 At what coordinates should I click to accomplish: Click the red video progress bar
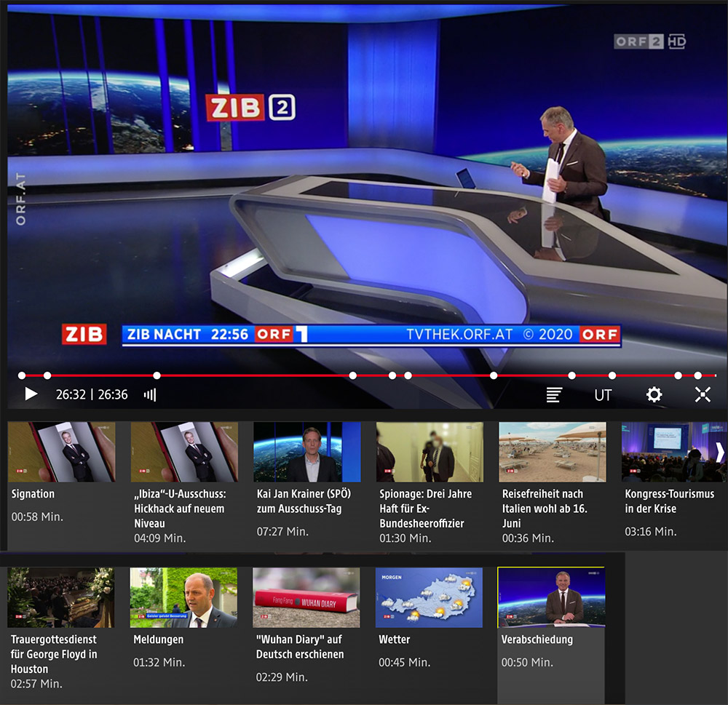(x=368, y=375)
